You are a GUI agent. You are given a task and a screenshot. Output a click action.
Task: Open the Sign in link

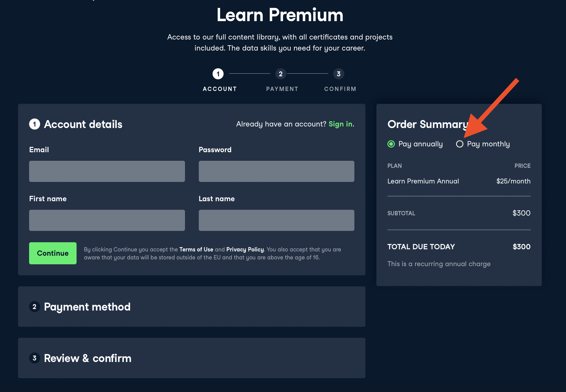pos(340,124)
